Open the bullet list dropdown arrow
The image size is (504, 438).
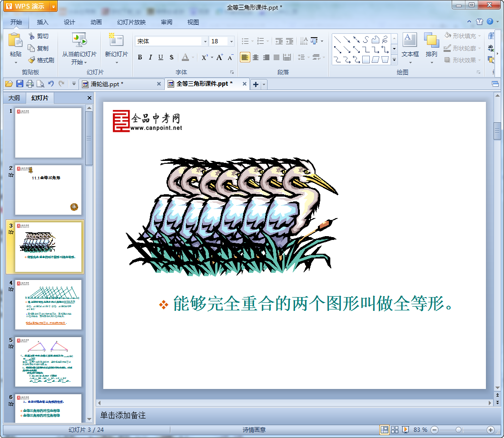click(252, 41)
